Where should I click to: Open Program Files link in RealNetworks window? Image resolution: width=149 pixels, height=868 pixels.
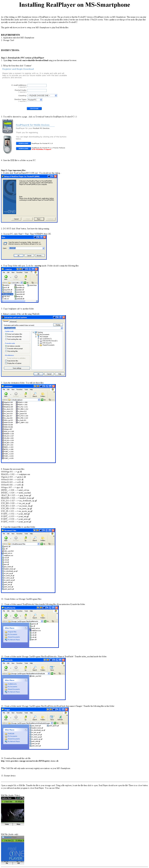(x=12, y=632)
